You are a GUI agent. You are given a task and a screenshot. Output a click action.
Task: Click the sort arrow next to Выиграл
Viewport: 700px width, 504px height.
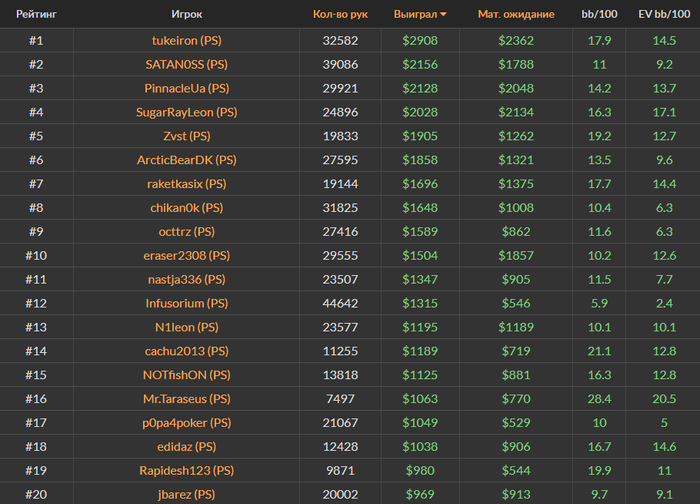pos(443,15)
